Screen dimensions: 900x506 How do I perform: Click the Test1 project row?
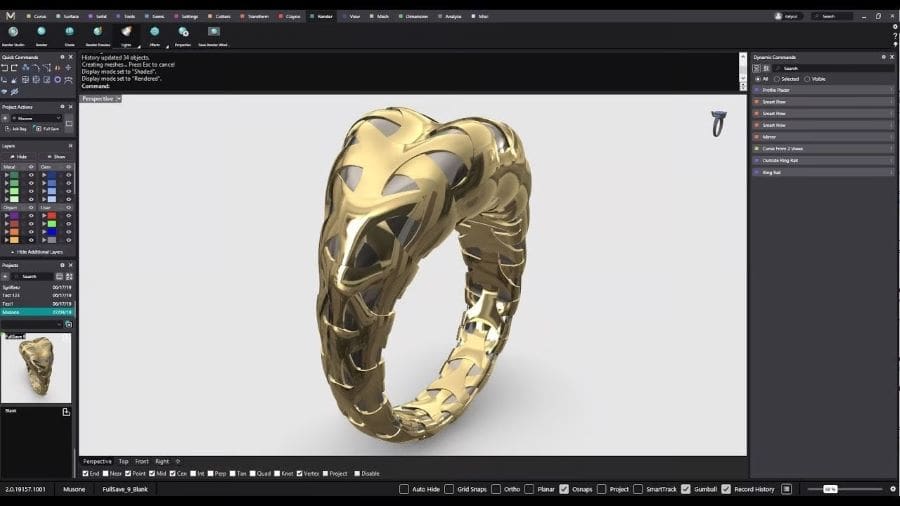coord(37,303)
